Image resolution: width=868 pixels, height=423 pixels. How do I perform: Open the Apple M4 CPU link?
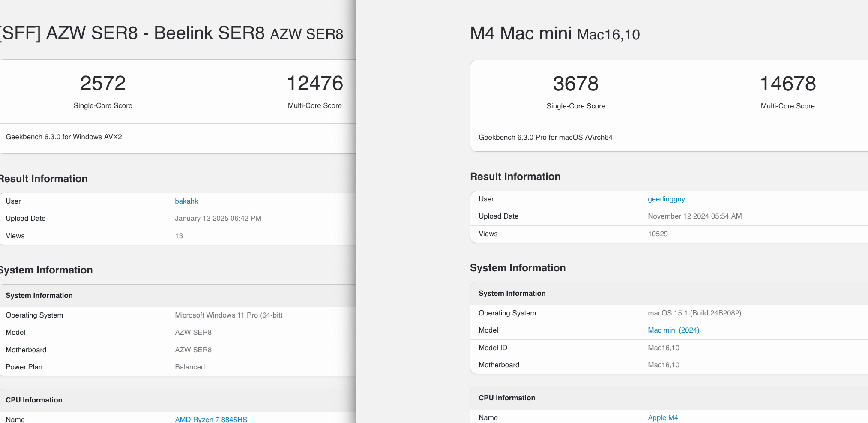click(663, 417)
